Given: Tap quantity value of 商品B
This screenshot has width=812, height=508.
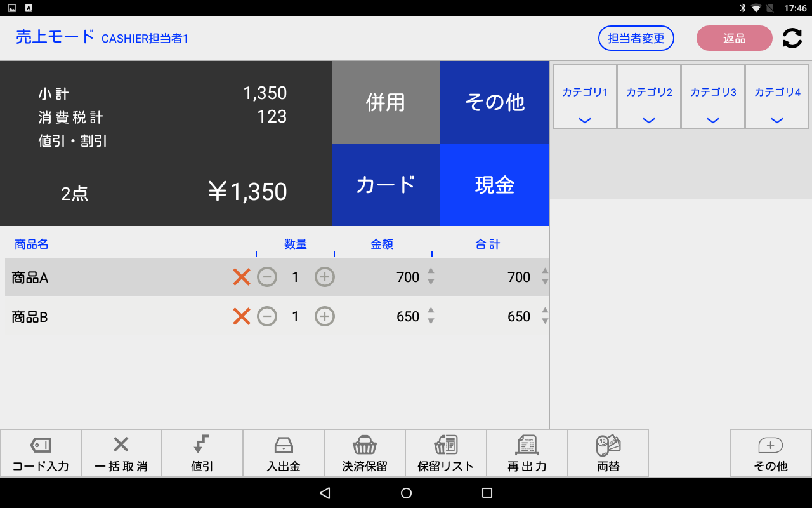Looking at the screenshot, I should (296, 317).
